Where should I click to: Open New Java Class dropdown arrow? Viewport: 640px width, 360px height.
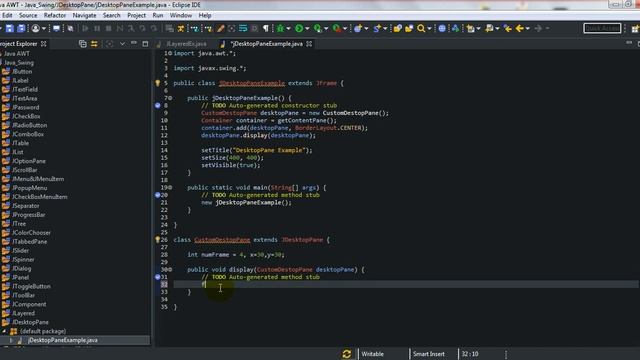(x=385, y=28)
